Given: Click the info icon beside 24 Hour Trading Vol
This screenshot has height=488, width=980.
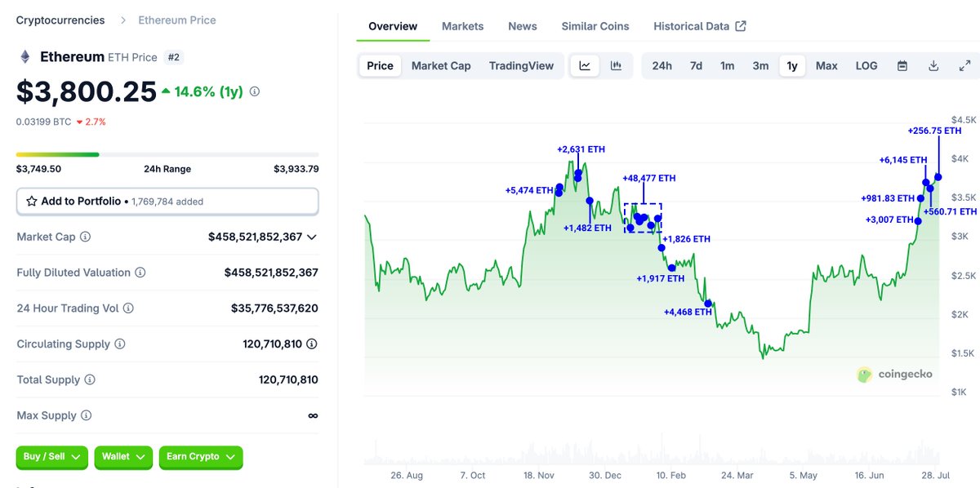Looking at the screenshot, I should coord(128,308).
